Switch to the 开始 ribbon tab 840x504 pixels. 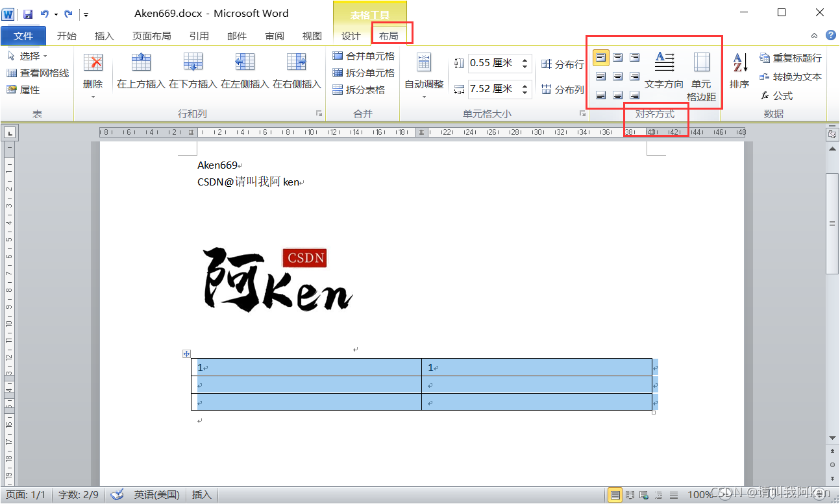tap(66, 36)
